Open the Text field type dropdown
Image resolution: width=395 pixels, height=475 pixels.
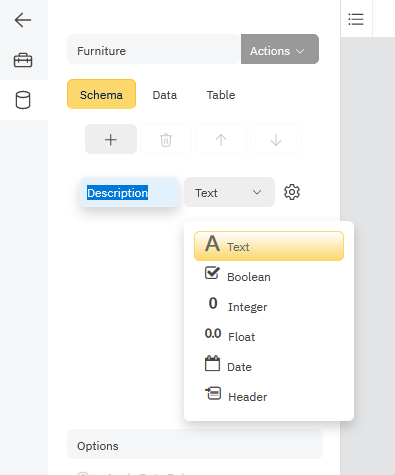click(229, 192)
